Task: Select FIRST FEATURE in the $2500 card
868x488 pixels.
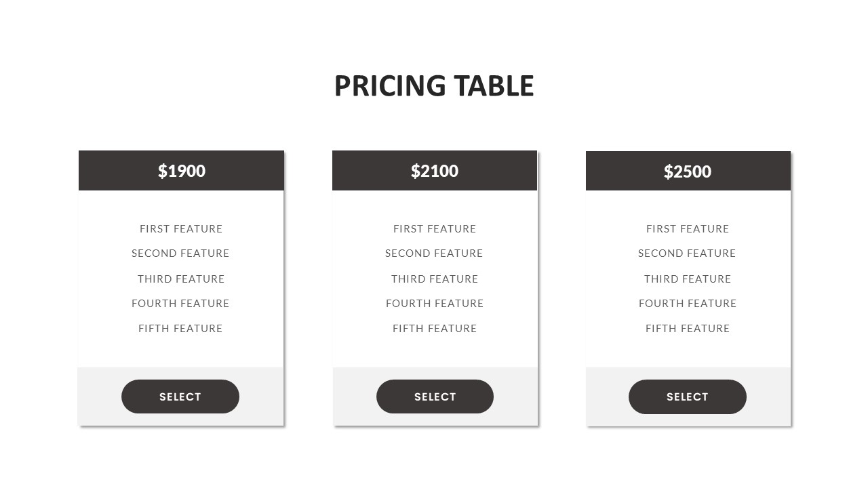Action: click(688, 229)
